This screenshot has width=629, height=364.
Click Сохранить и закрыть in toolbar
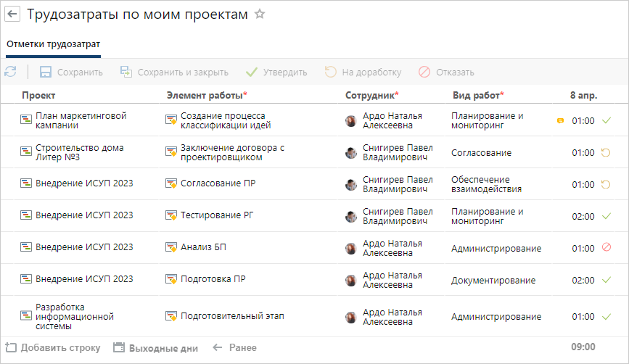(x=174, y=72)
